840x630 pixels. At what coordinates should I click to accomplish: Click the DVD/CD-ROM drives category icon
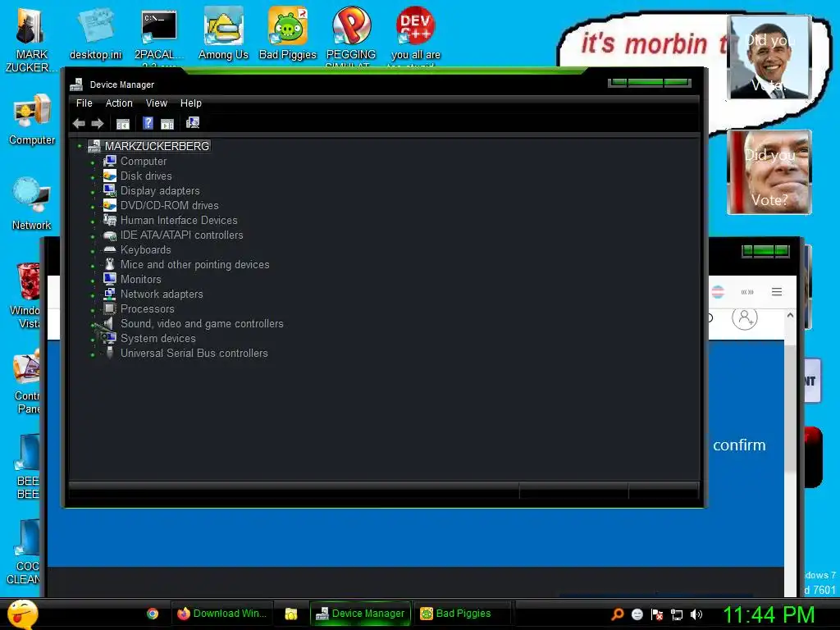point(110,205)
